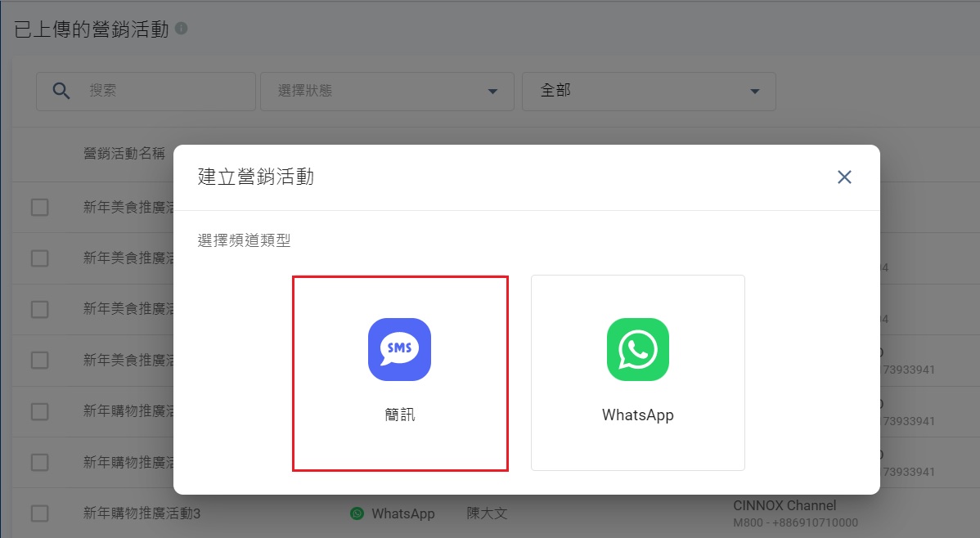Open the 選擇狀態 status dropdown

(x=387, y=92)
